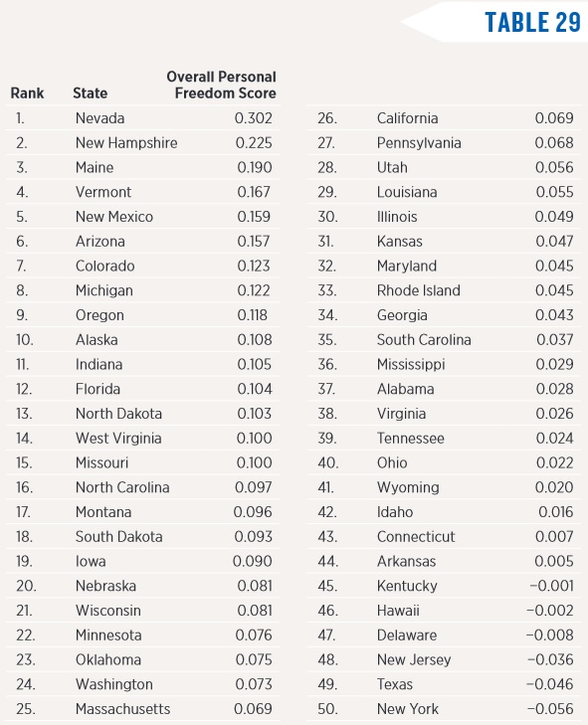
Task: Select the State column header
Action: click(91, 92)
